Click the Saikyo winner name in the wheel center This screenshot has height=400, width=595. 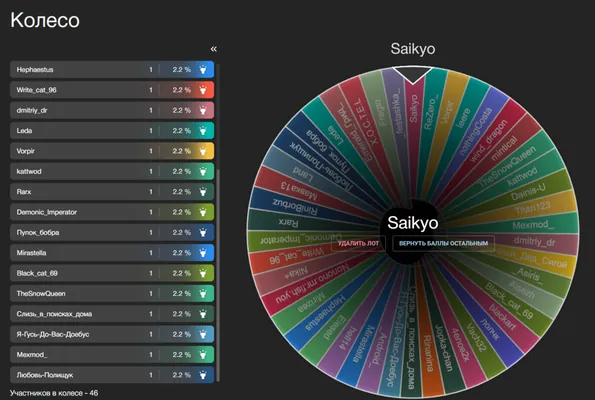(412, 223)
